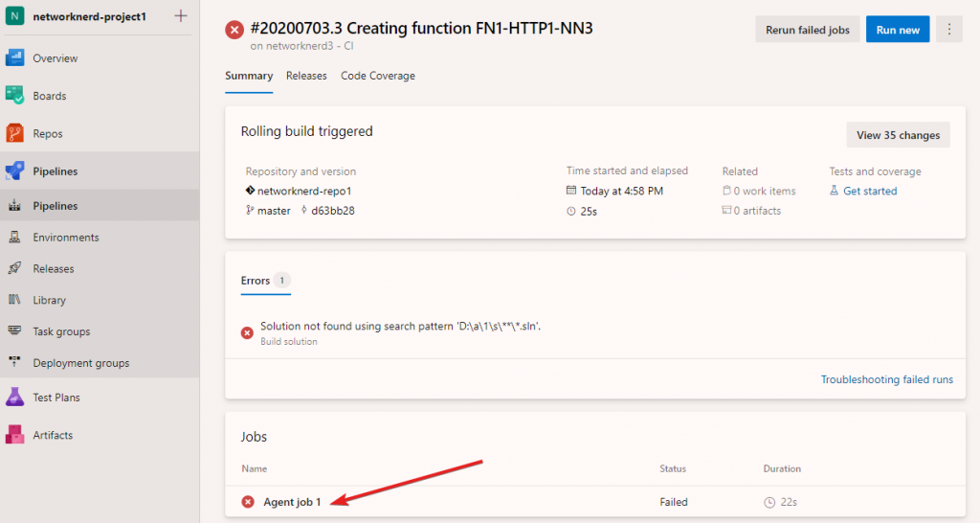Click the clock icon beside 25s elapsed
980x523 pixels.
571,212
